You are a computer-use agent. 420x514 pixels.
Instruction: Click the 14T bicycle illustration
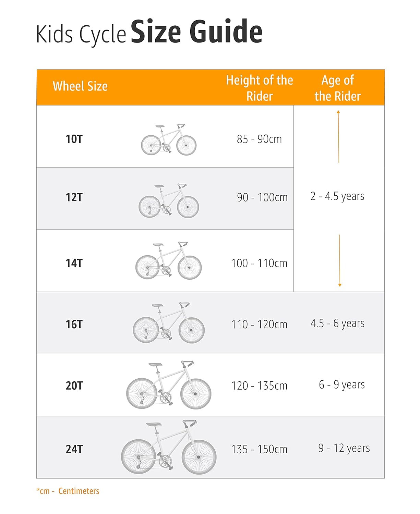tap(169, 260)
